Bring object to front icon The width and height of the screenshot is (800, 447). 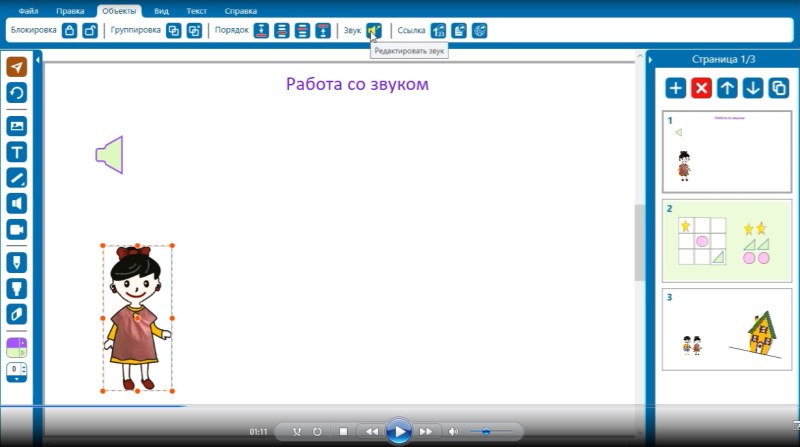[323, 31]
